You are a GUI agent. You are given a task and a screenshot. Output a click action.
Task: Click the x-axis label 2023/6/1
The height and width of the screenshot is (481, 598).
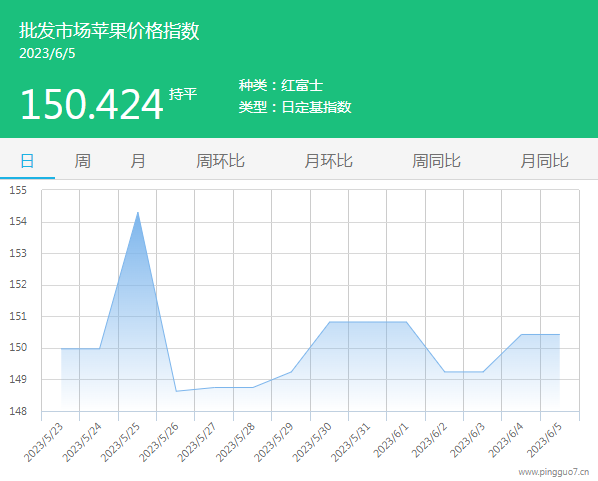tap(391, 440)
